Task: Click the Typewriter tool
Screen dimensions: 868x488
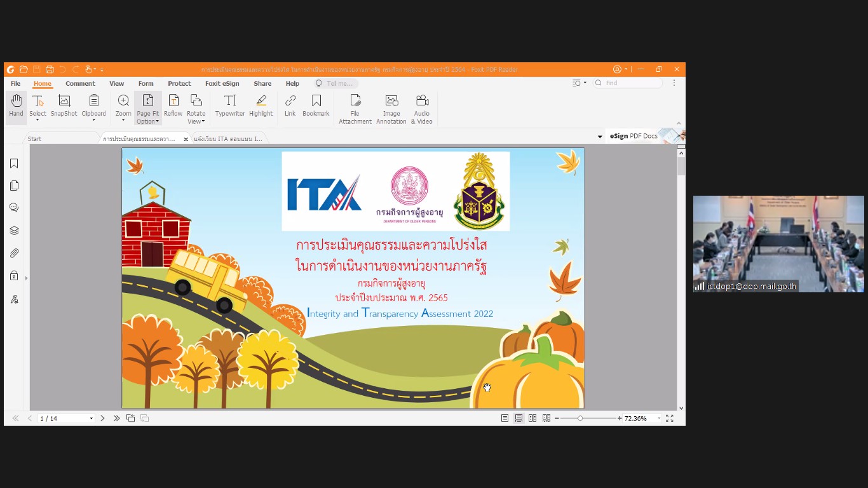Action: click(229, 106)
